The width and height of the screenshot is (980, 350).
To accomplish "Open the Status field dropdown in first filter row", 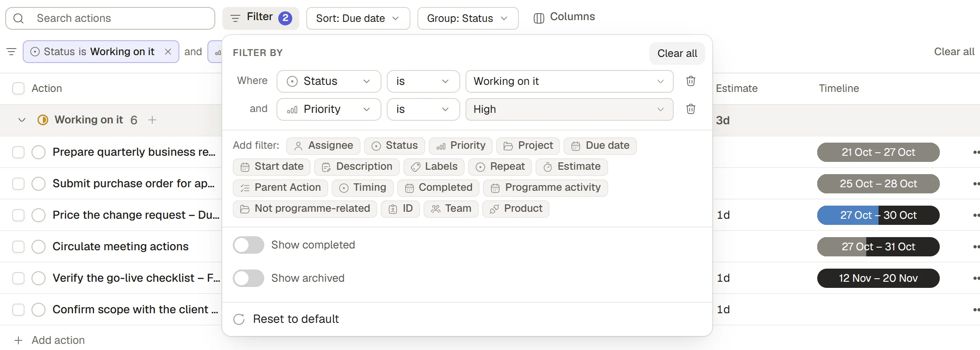I will pos(329,81).
